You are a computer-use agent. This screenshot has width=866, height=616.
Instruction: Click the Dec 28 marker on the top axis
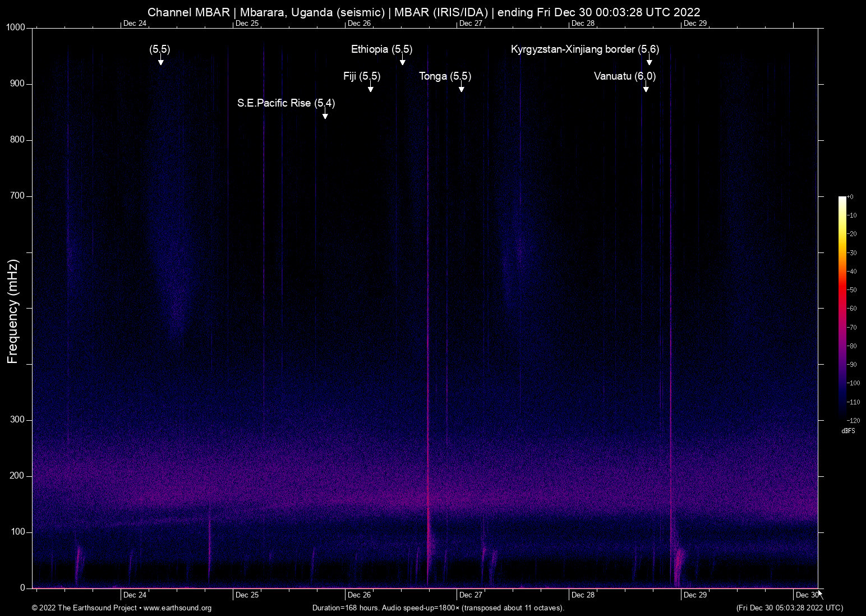pyautogui.click(x=583, y=23)
